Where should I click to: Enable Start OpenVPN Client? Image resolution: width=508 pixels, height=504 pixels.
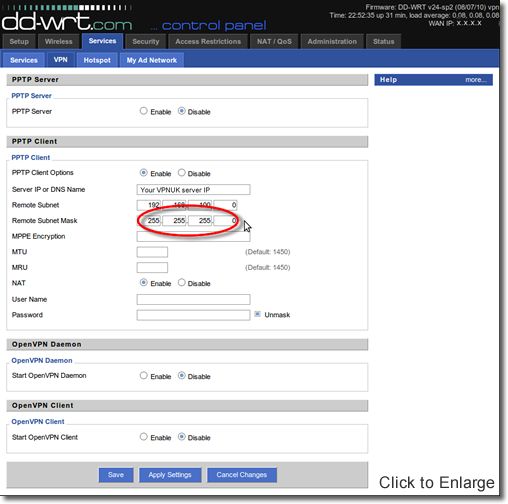(144, 437)
